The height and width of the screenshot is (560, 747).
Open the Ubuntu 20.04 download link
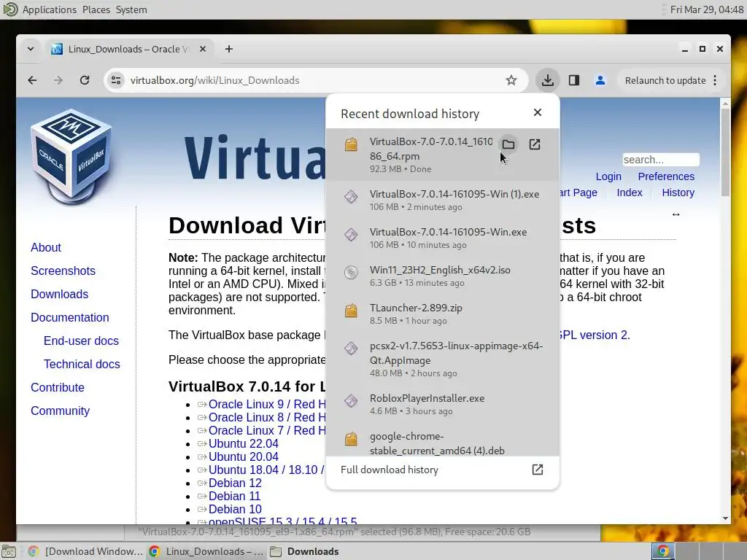pyautogui.click(x=244, y=456)
